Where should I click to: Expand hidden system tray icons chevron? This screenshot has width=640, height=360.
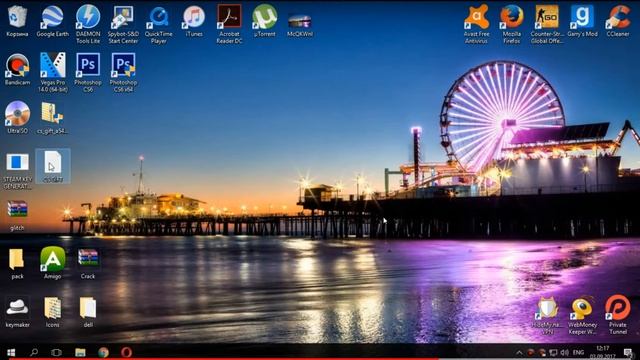point(519,353)
